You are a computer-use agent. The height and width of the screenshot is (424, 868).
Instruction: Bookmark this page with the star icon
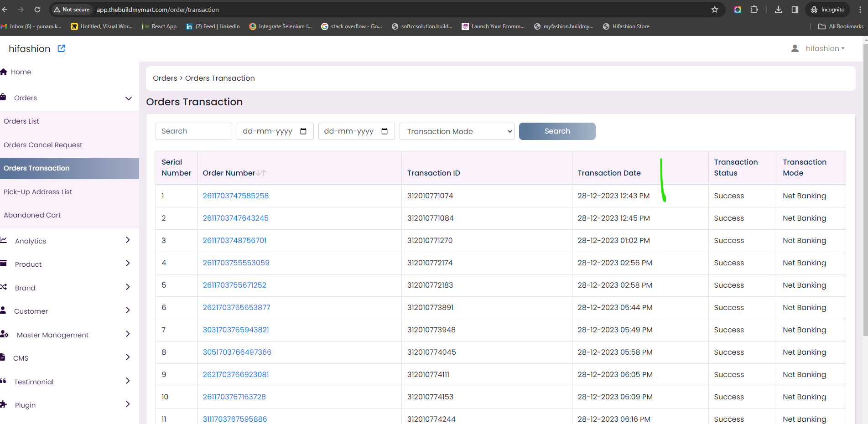(715, 10)
